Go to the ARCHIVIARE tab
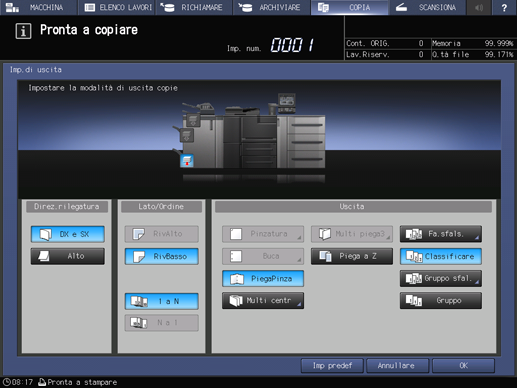This screenshot has height=388, width=517. click(x=272, y=7)
